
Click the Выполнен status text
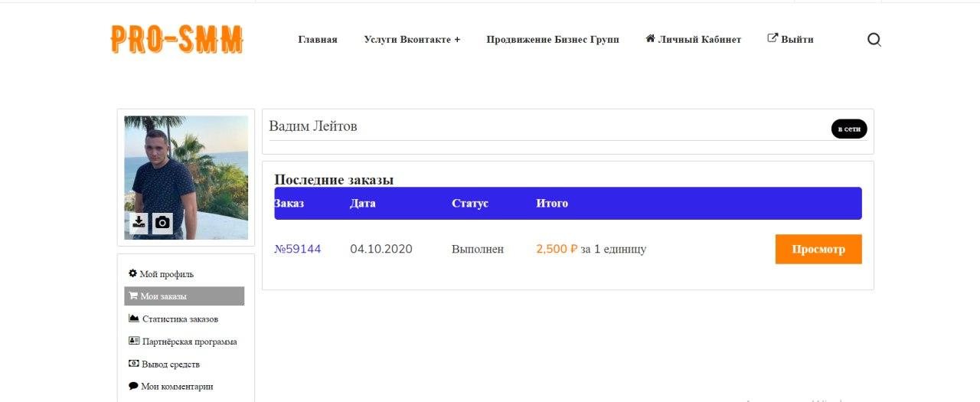tap(478, 249)
